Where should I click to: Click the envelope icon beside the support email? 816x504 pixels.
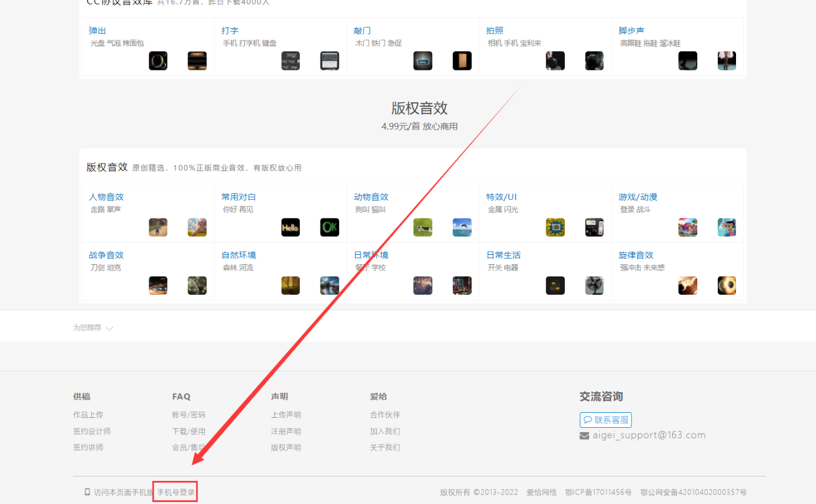[584, 435]
